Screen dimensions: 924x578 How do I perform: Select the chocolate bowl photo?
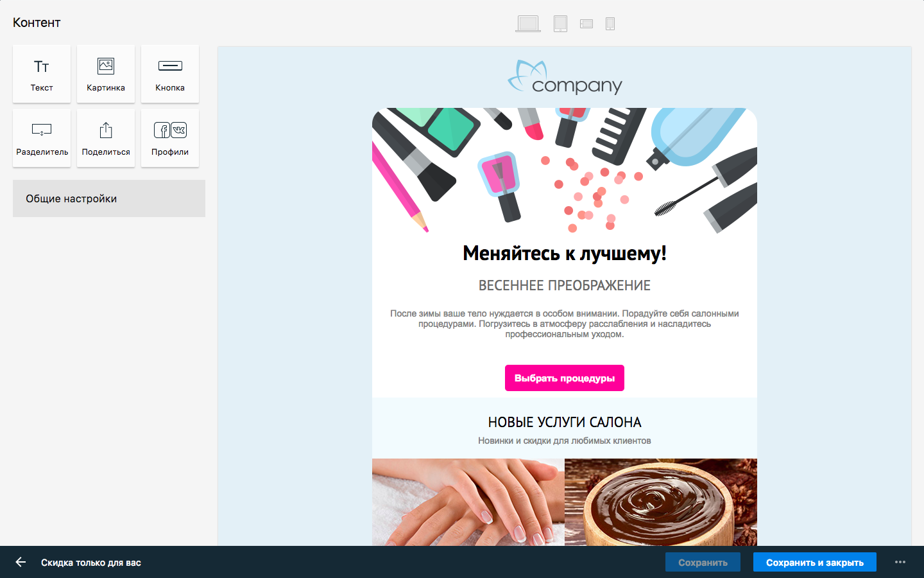pos(661,502)
